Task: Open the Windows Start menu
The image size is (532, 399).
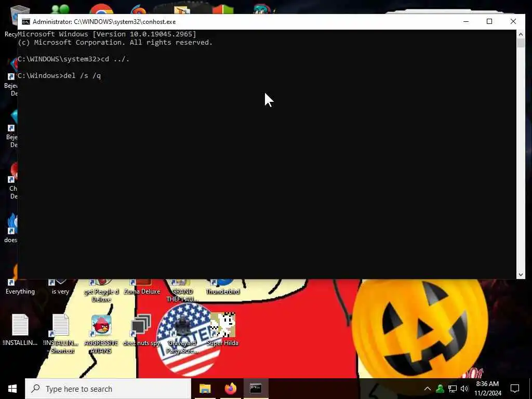Action: pos(12,389)
